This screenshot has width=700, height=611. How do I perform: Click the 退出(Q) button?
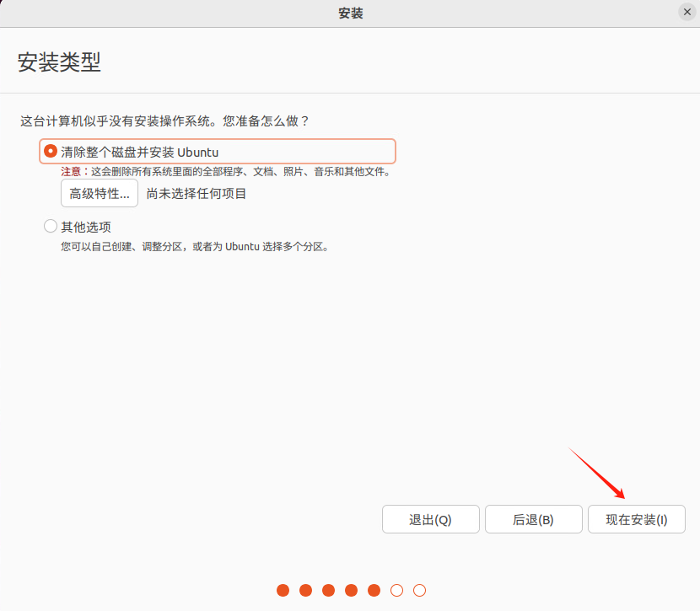(x=431, y=519)
